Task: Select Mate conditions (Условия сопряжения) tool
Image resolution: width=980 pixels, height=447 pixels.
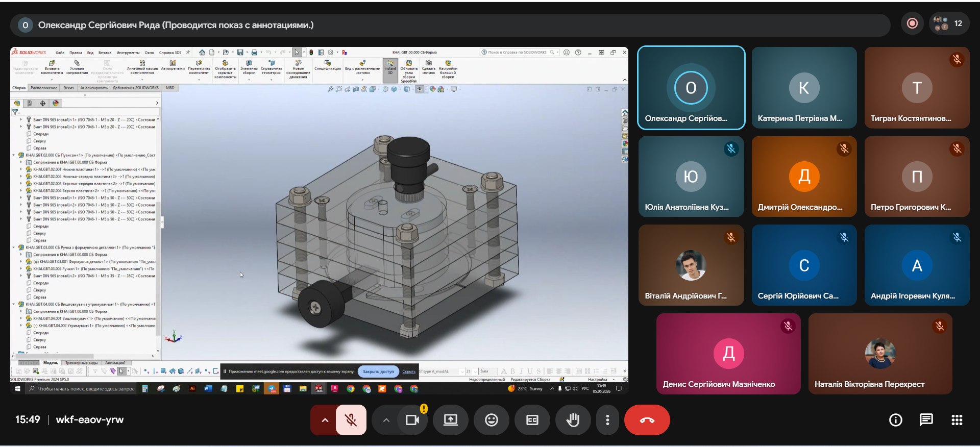Action: pos(77,67)
